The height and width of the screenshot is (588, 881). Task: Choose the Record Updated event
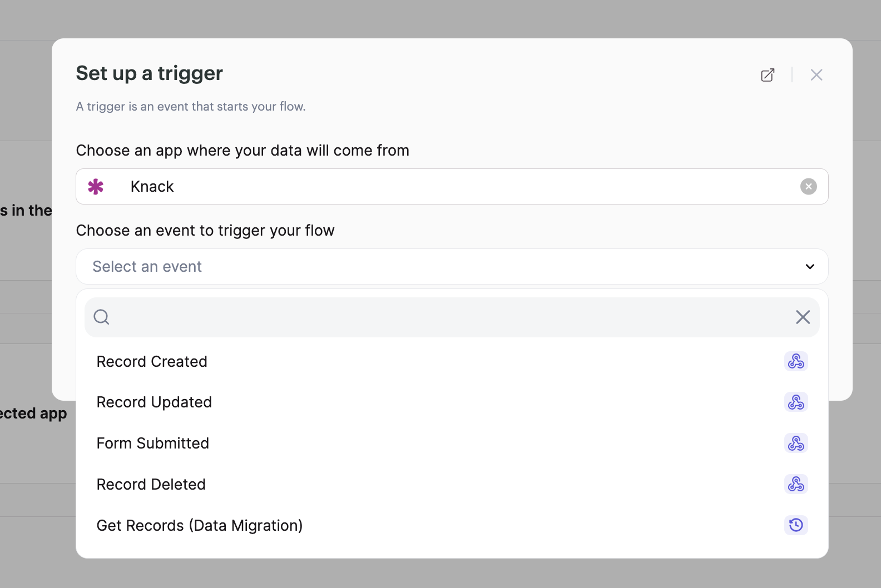point(154,402)
